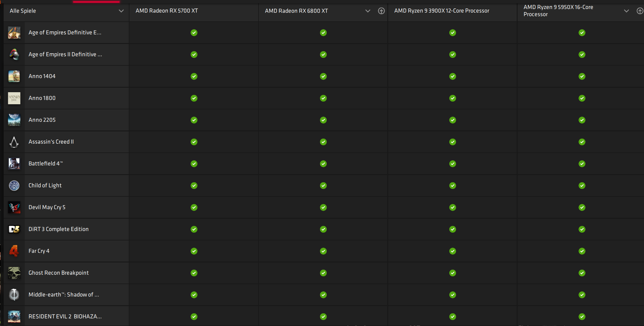Click the Anno 1800 game thumbnail
The width and height of the screenshot is (644, 326).
[x=14, y=98]
